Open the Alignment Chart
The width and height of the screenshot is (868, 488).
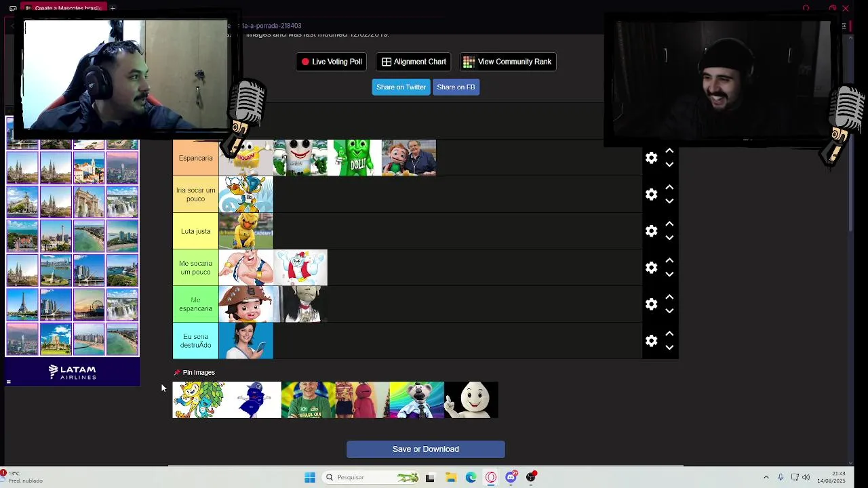pos(414,62)
